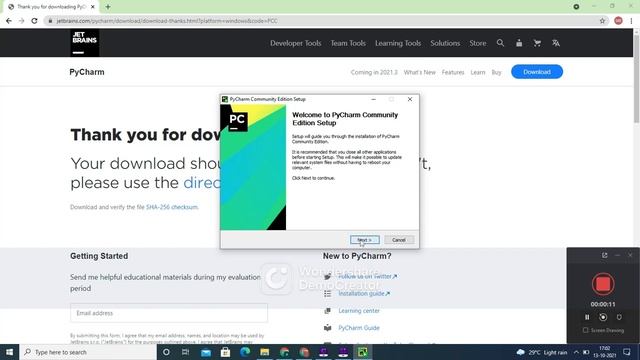640x360 pixels.
Task: Open the Mail app on the taskbar
Action: click(x=206, y=352)
